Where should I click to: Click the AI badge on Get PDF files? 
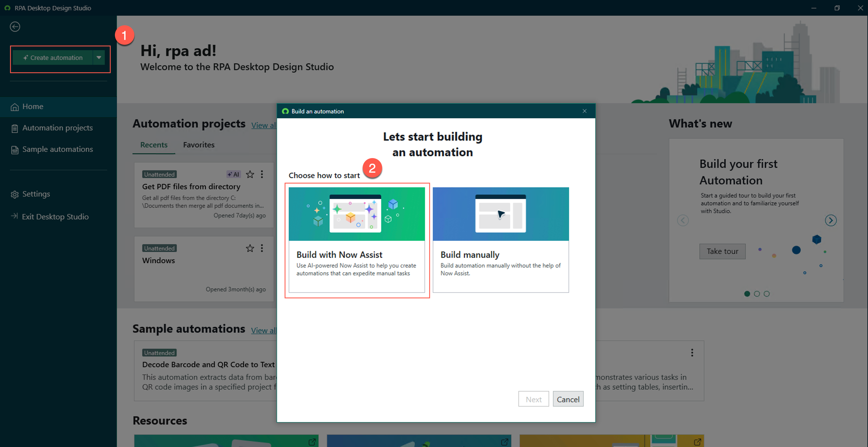point(233,174)
